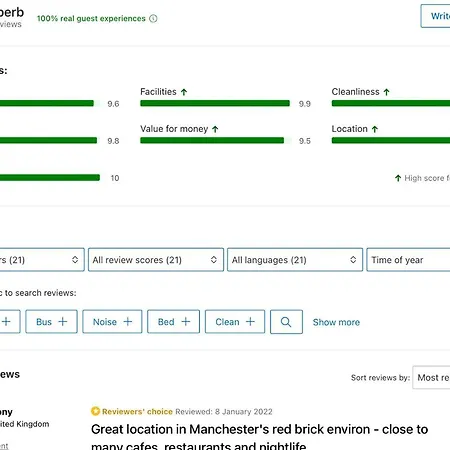The image size is (450, 450).
Task: Click the Facilities category label
Action: click(x=158, y=92)
